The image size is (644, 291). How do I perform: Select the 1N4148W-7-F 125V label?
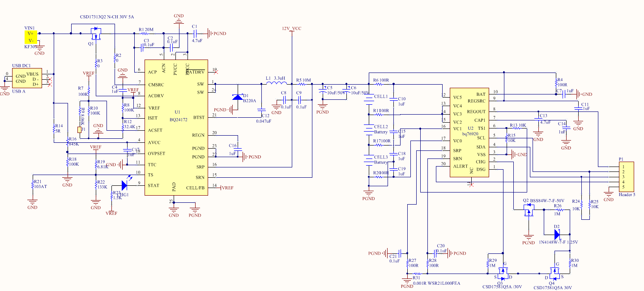pyautogui.click(x=559, y=242)
